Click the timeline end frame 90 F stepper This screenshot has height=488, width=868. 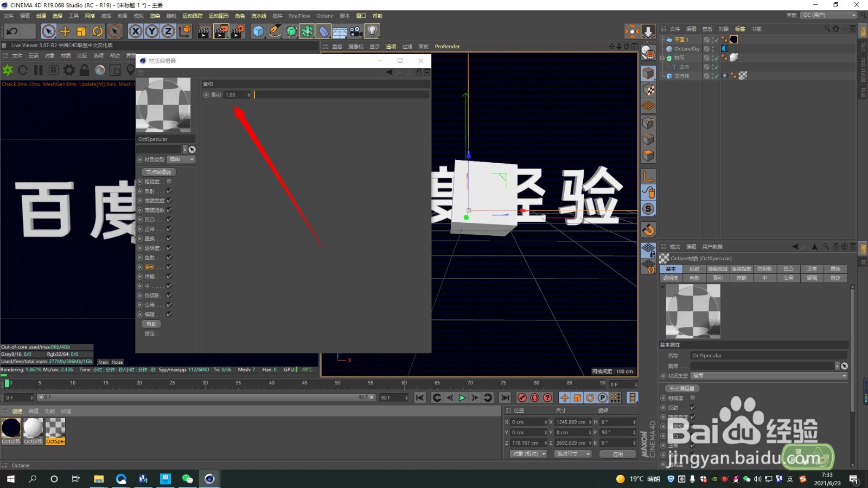pyautogui.click(x=406, y=397)
